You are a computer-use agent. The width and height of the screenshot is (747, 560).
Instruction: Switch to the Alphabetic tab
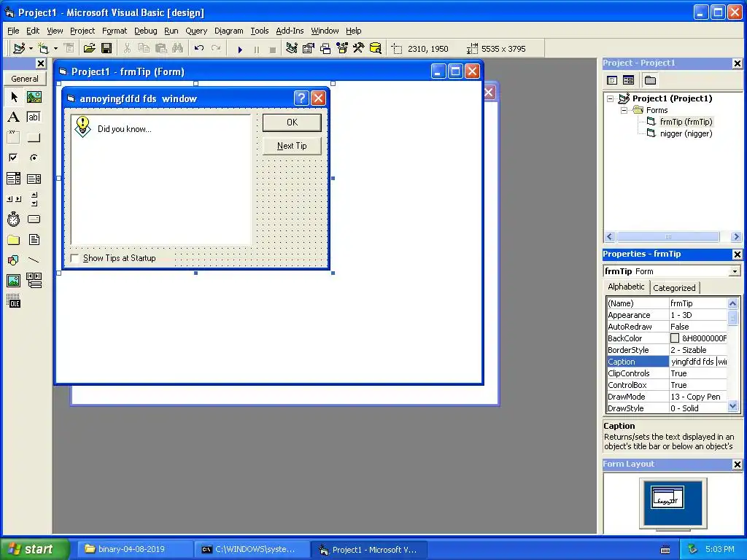coord(626,287)
